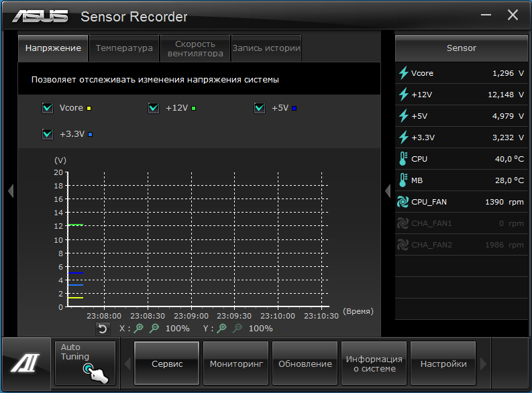Screen dimensions: 532x393
Task: Zoom in on the X axis
Action: (x=139, y=329)
